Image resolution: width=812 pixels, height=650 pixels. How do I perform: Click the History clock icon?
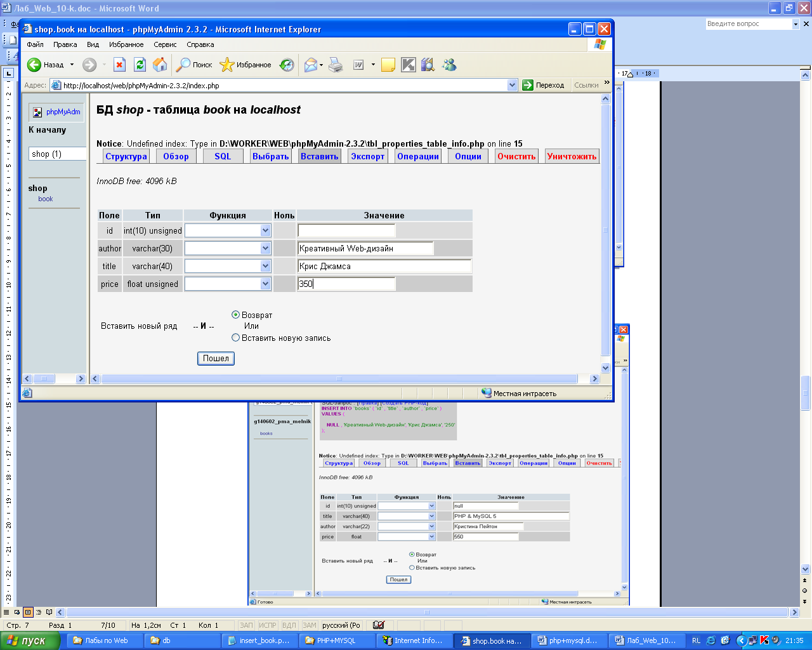287,65
